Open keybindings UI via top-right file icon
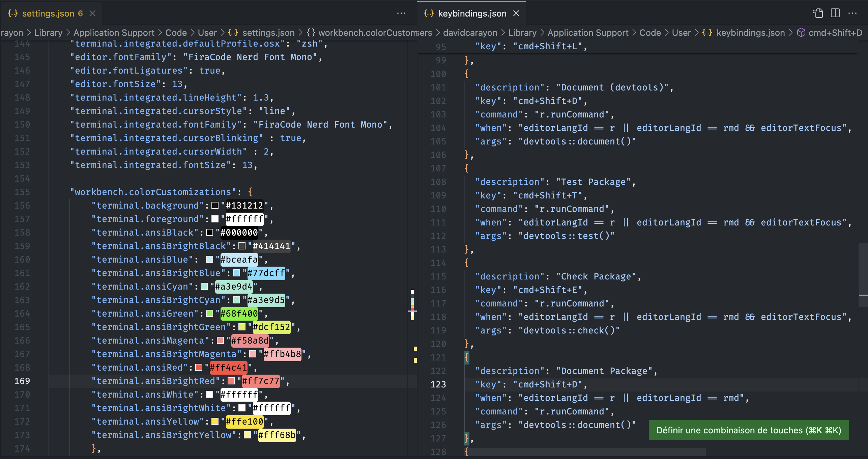 click(818, 13)
